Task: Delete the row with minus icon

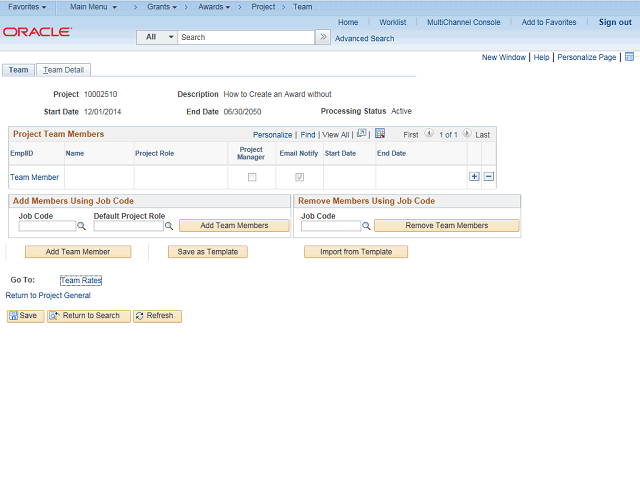Action: (489, 177)
